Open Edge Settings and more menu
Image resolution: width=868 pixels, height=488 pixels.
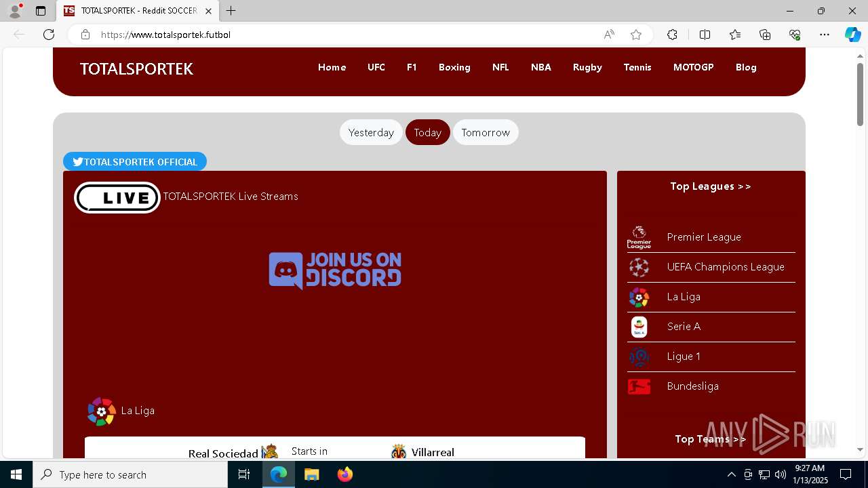825,35
